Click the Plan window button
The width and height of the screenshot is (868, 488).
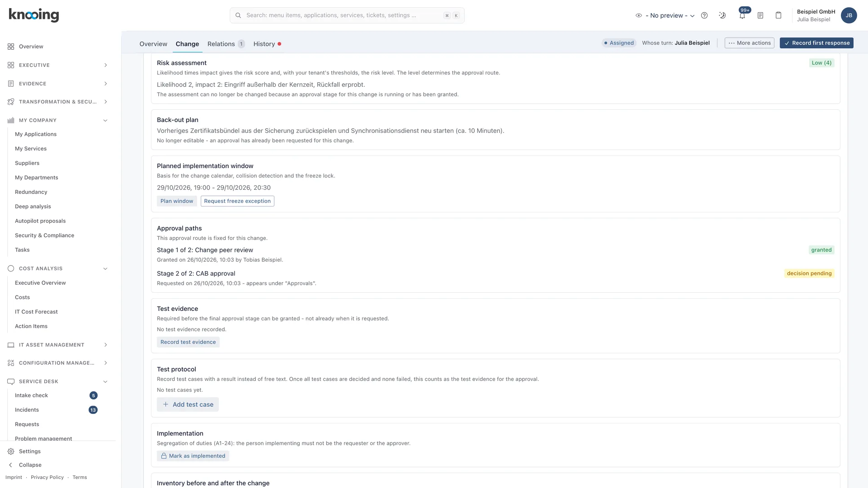pos(177,201)
